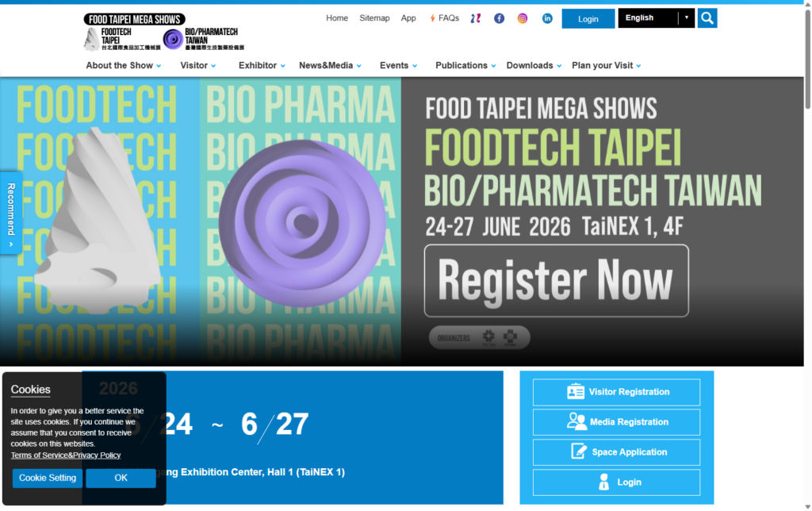
Task: Open Space Application with pencil icon
Action: [616, 451]
